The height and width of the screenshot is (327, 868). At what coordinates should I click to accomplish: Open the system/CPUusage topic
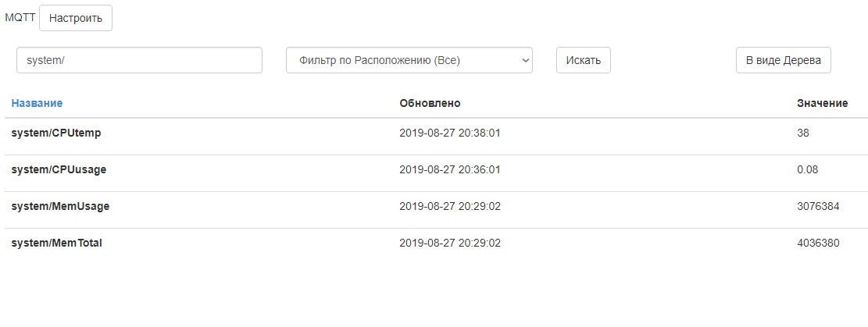click(59, 169)
